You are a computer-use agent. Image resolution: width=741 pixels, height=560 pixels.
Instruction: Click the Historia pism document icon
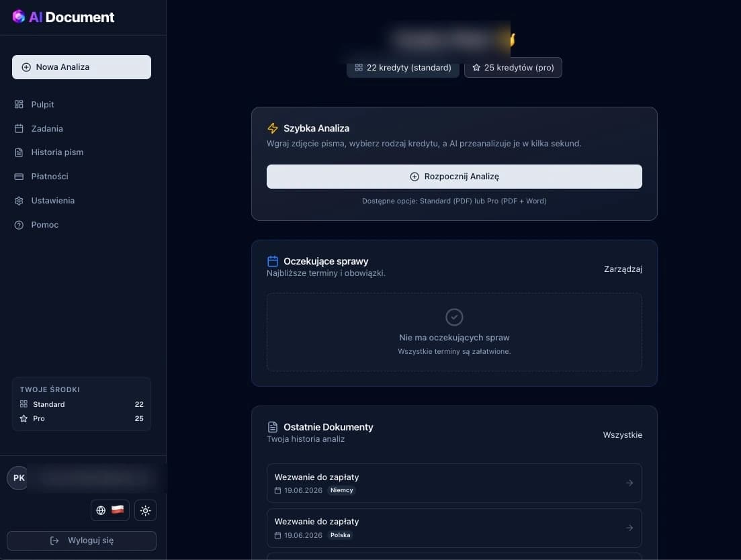point(19,152)
